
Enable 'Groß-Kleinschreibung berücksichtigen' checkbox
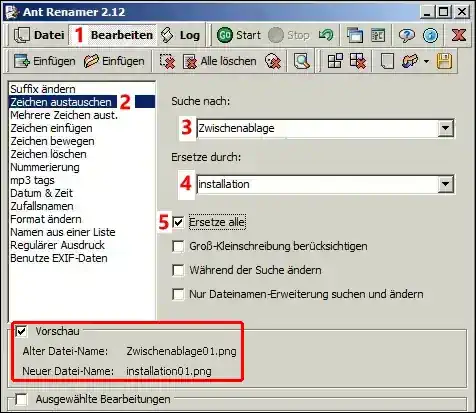pos(178,246)
